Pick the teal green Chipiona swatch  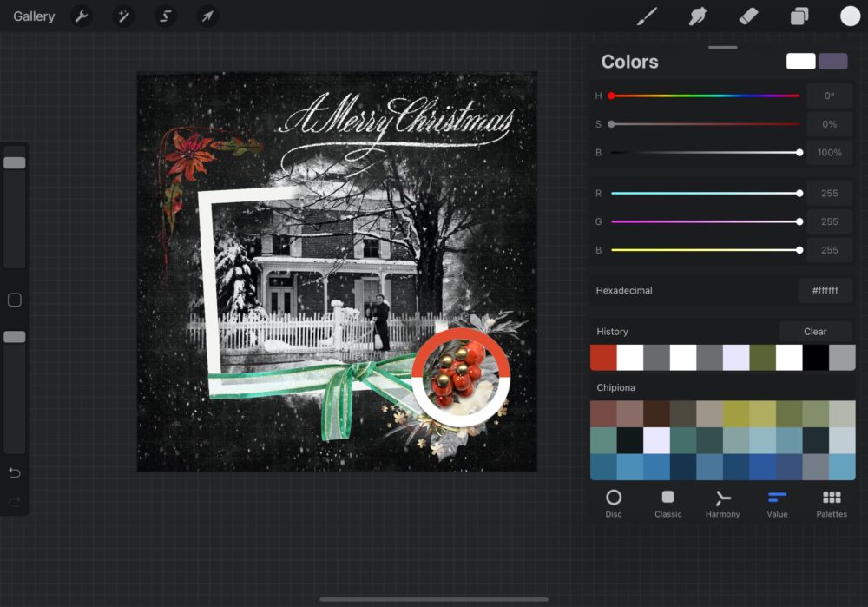click(603, 440)
